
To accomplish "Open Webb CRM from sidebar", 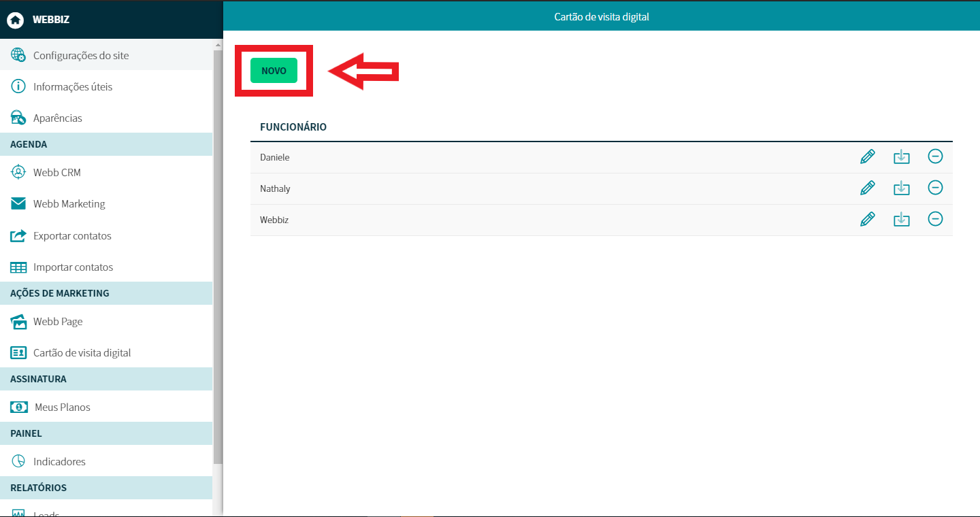I will (x=56, y=173).
